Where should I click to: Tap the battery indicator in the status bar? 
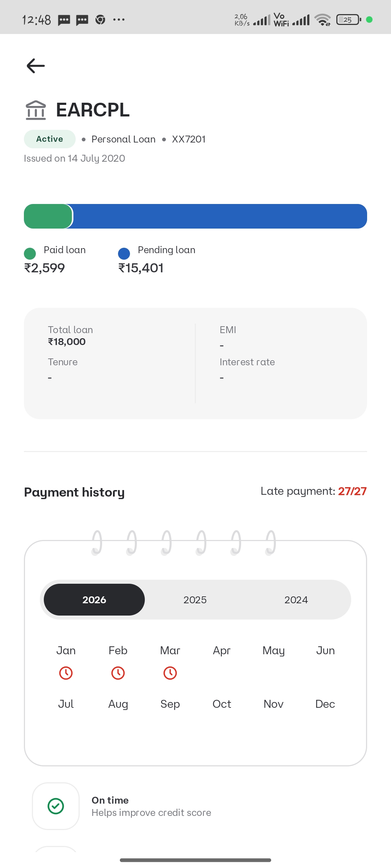coord(348,20)
